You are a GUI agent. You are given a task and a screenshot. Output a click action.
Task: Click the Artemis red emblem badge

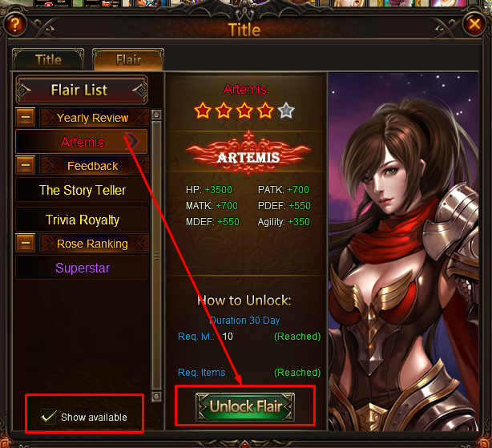point(248,153)
